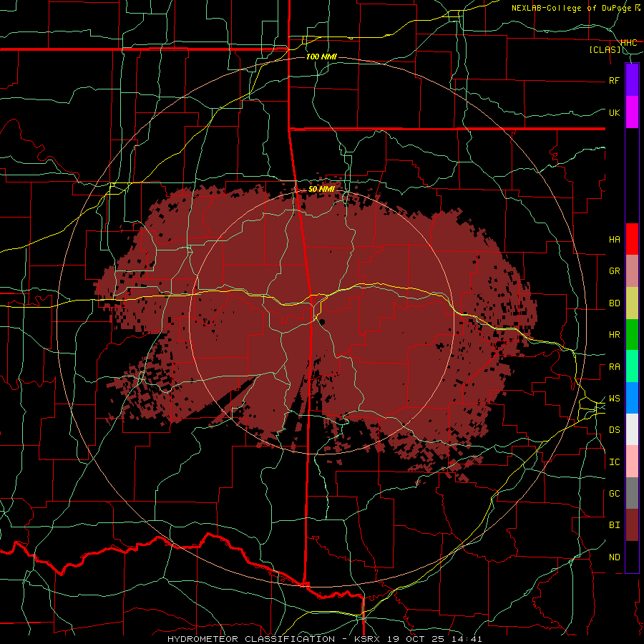
Task: Click the white DS legend swatch
Action: pyautogui.click(x=632, y=429)
